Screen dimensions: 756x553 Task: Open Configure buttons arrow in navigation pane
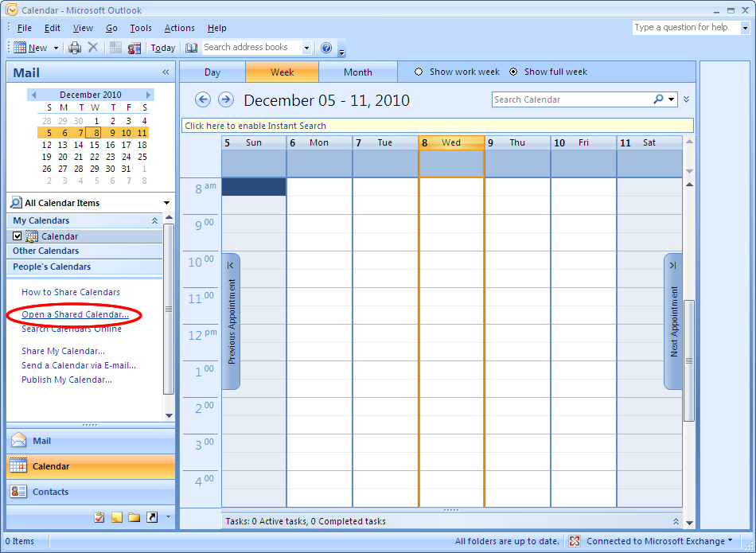tap(168, 517)
